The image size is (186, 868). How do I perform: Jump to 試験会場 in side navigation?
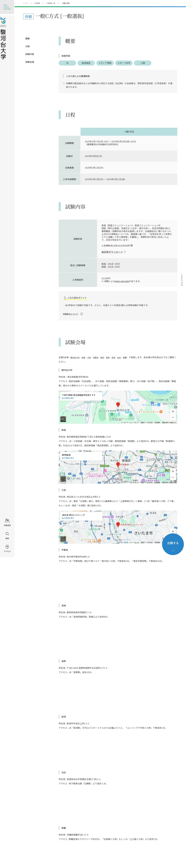point(30,62)
